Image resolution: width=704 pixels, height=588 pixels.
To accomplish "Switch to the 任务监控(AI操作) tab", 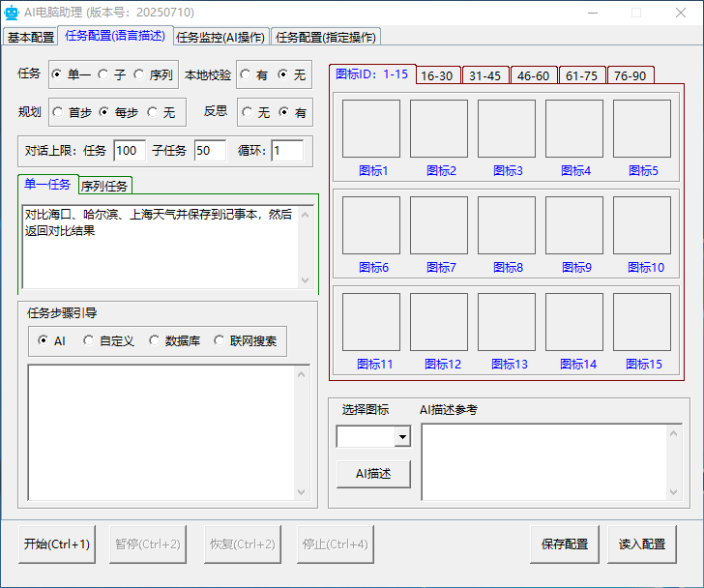I will pos(220,37).
